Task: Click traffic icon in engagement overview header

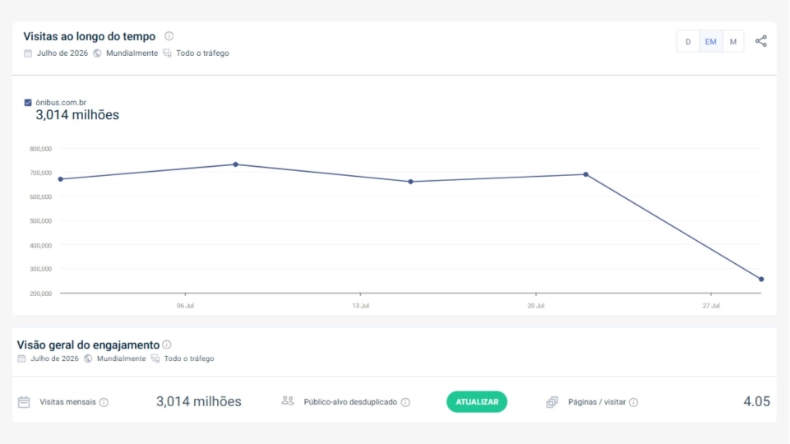Action: tap(155, 358)
